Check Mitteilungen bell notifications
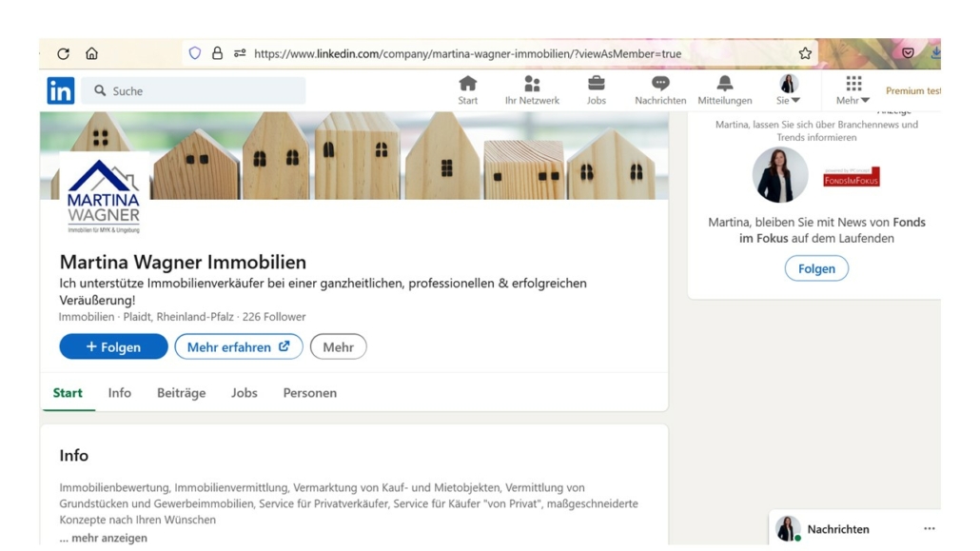This screenshot has width=980, height=551. [x=725, y=85]
